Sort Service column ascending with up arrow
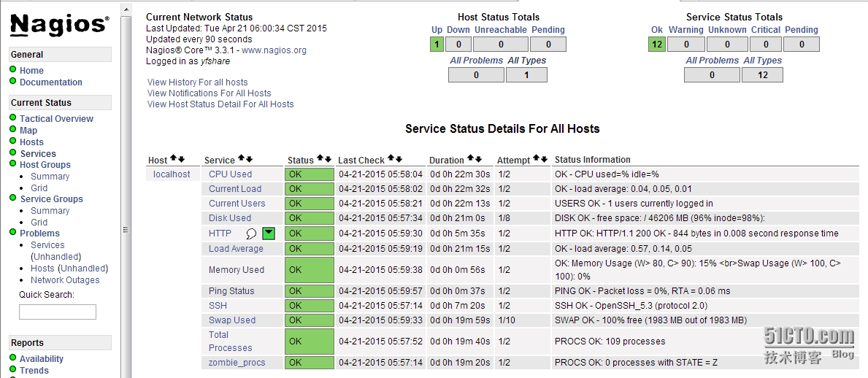Viewport: 868px width, 378px height. click(x=242, y=158)
